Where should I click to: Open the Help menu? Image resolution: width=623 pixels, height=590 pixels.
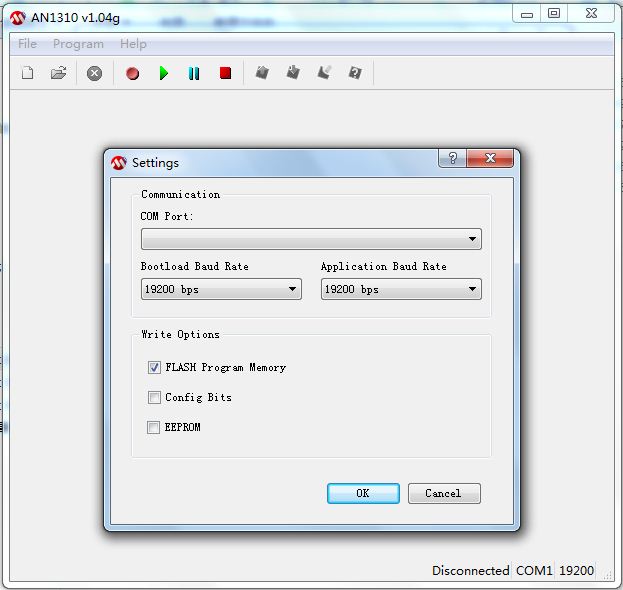click(133, 44)
